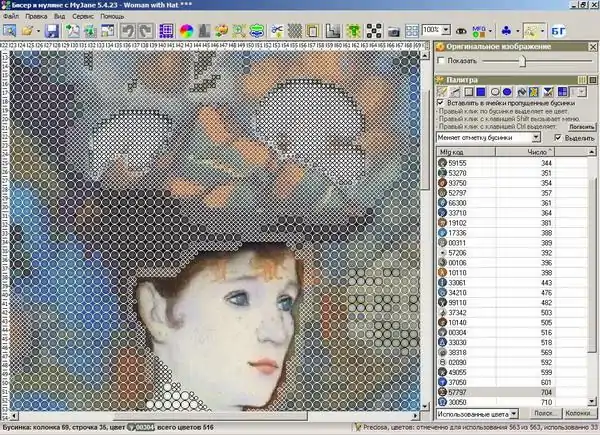
Task: Select the empty square palette tool
Action: (x=468, y=92)
